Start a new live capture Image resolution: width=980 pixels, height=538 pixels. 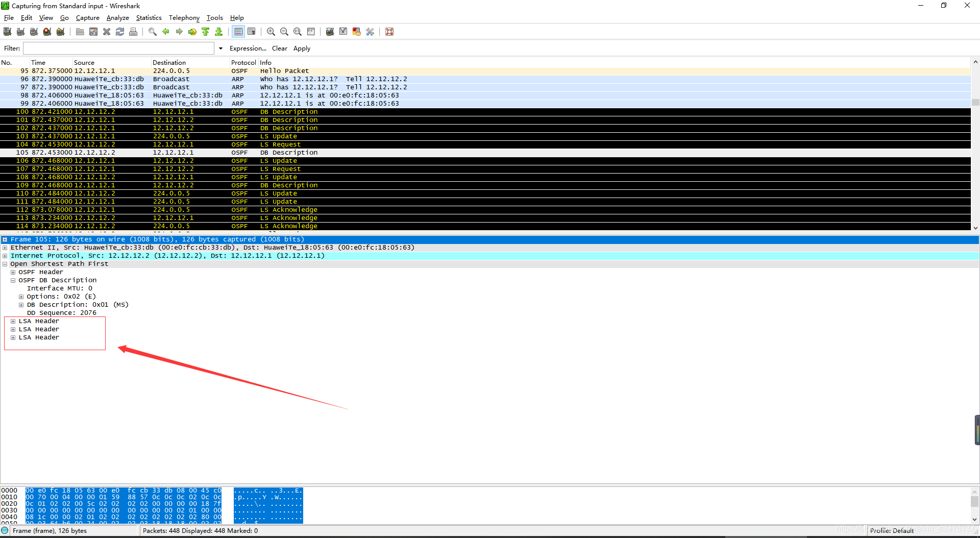click(34, 32)
